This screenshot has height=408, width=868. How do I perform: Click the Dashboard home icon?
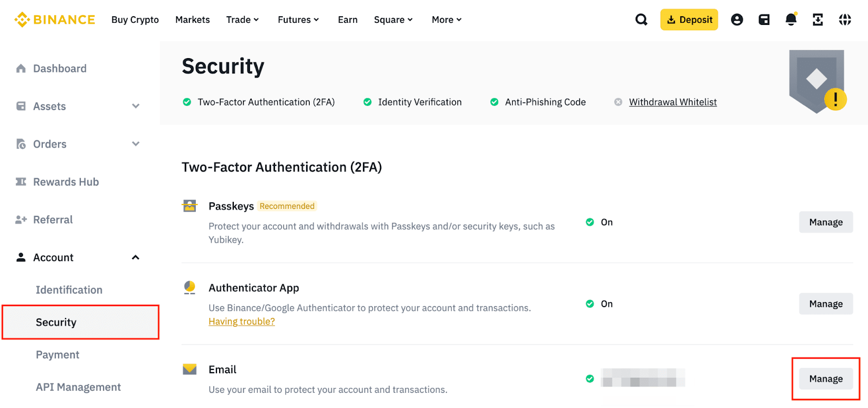(x=21, y=68)
